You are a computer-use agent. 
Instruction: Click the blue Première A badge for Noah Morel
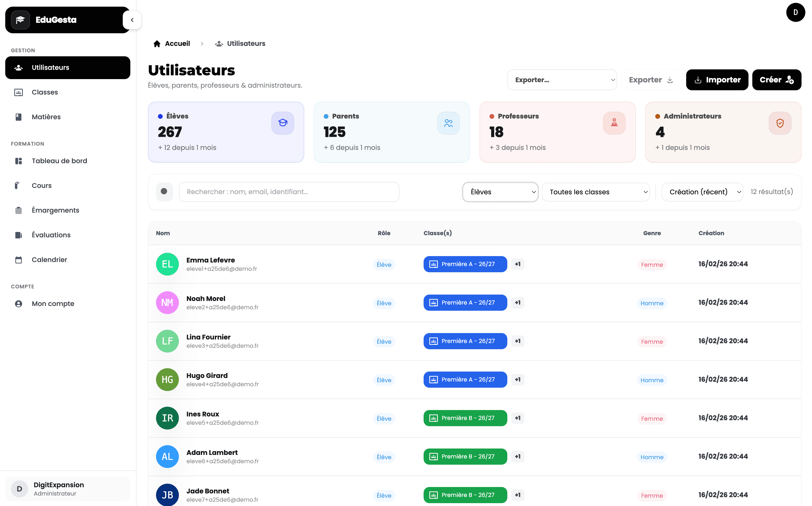tap(465, 302)
